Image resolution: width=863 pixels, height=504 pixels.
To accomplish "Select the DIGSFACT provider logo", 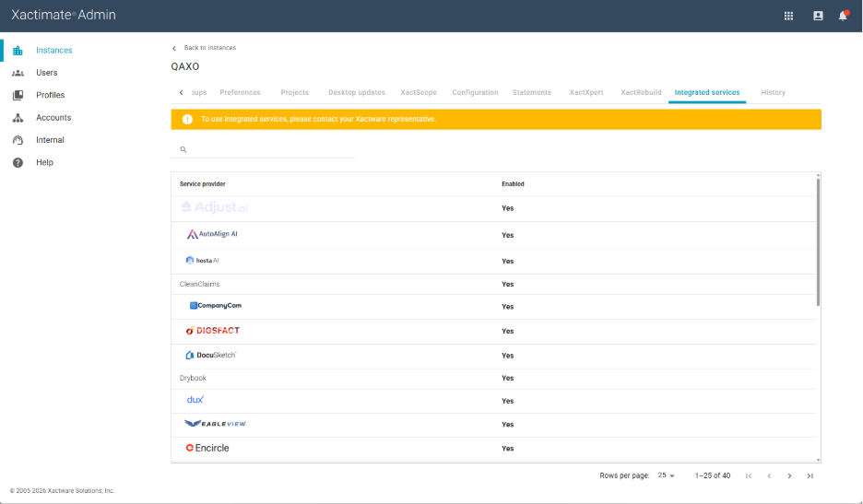I will click(212, 331).
